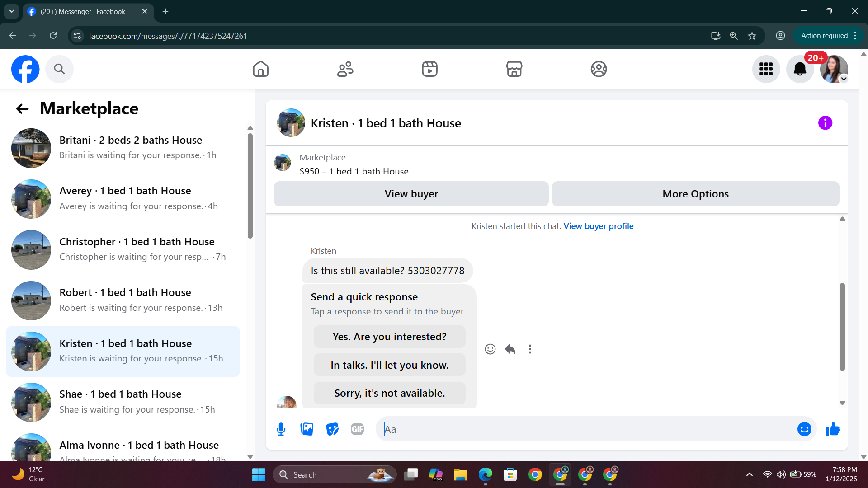Open message three-dot more options

pyautogui.click(x=530, y=349)
